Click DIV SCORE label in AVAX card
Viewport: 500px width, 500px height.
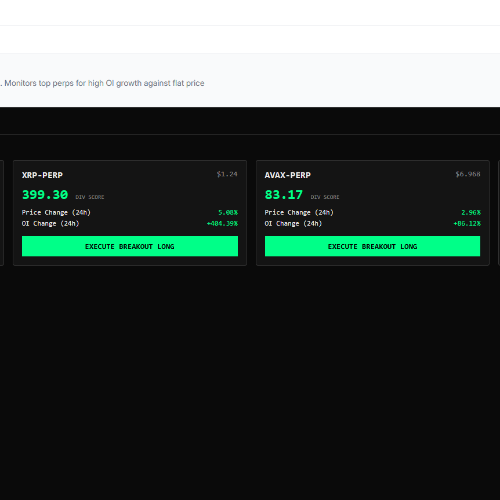point(325,197)
